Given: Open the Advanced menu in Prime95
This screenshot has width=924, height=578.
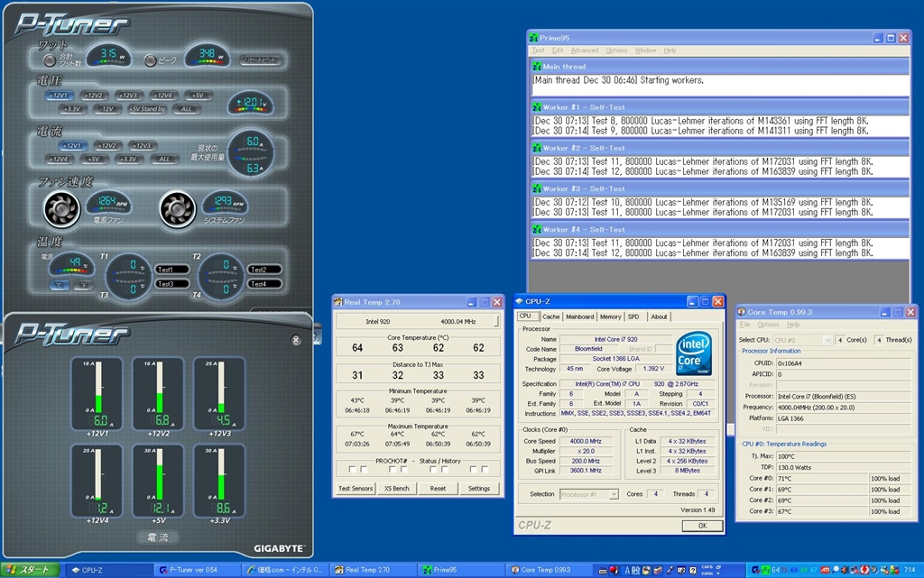Looking at the screenshot, I should pyautogui.click(x=584, y=50).
